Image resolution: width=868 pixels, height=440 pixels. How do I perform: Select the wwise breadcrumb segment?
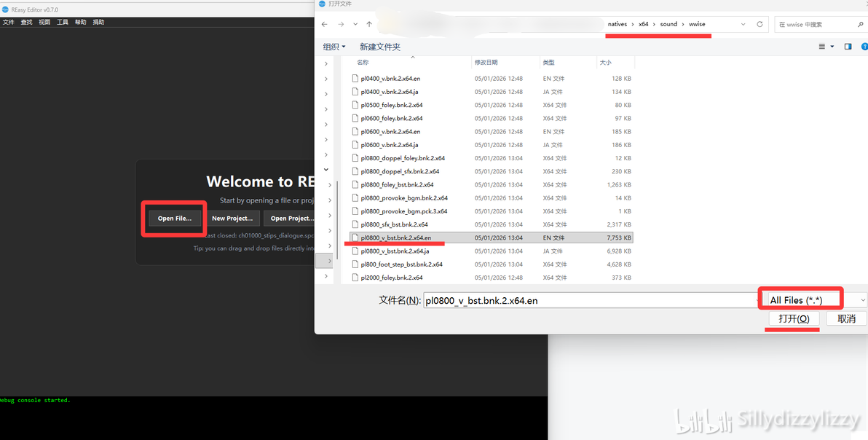697,24
